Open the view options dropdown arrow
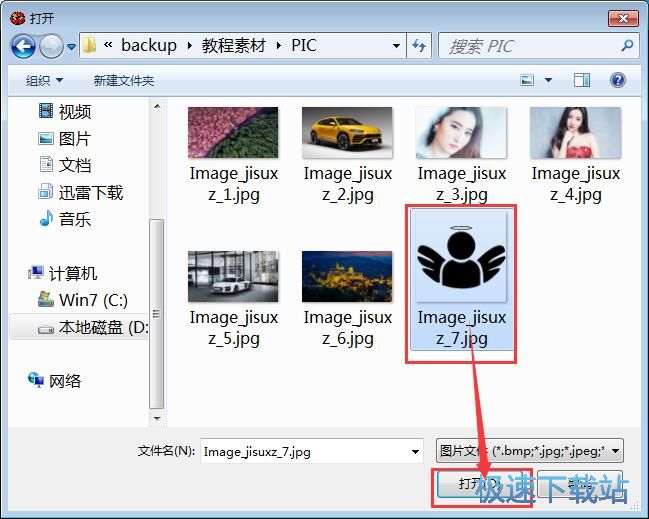 (x=548, y=80)
